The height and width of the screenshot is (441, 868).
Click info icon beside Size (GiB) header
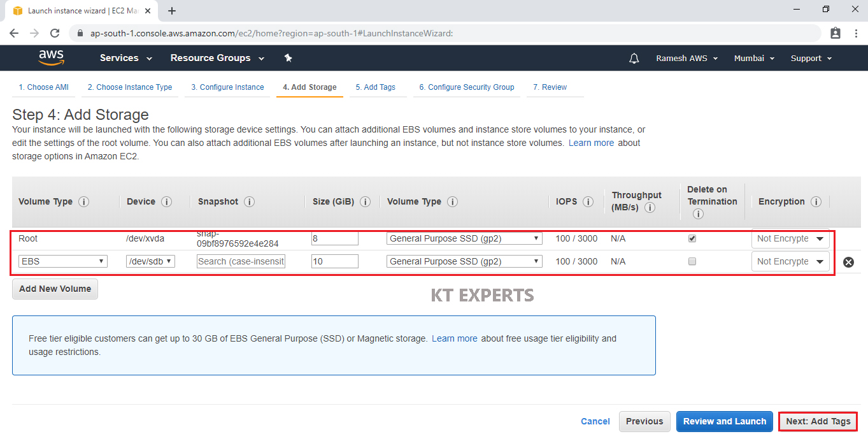pos(366,201)
